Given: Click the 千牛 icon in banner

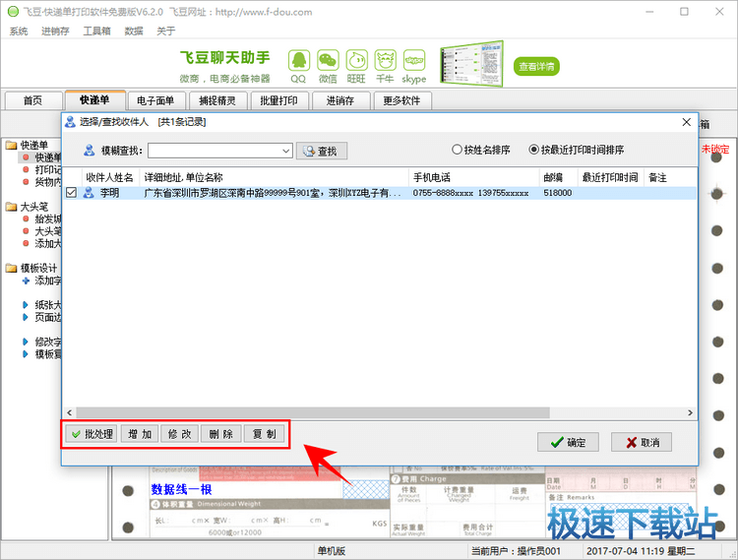Looking at the screenshot, I should [x=386, y=61].
